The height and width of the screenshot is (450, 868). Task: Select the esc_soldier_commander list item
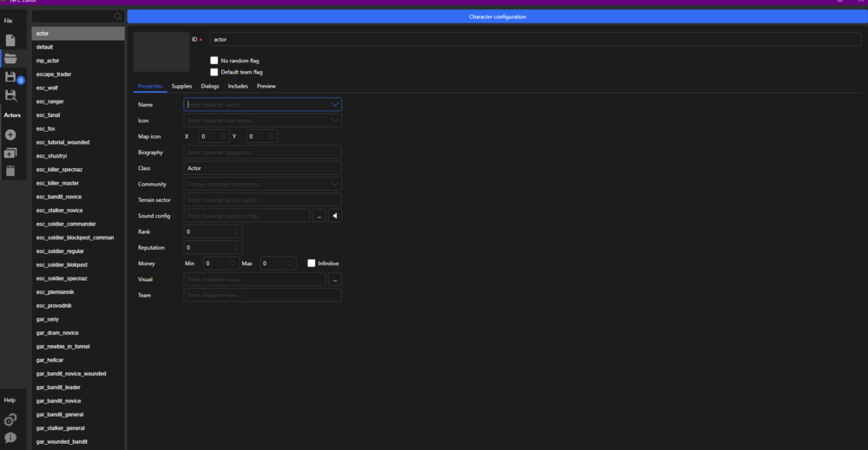78,224
